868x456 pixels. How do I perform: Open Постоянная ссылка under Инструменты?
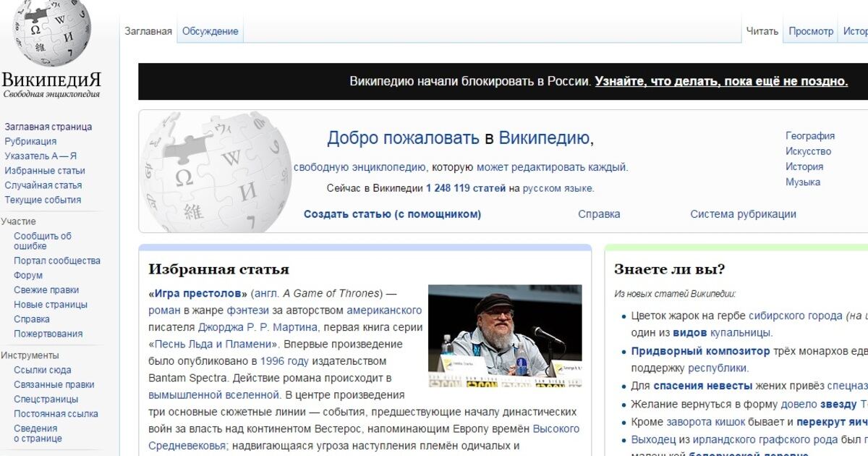click(x=56, y=414)
